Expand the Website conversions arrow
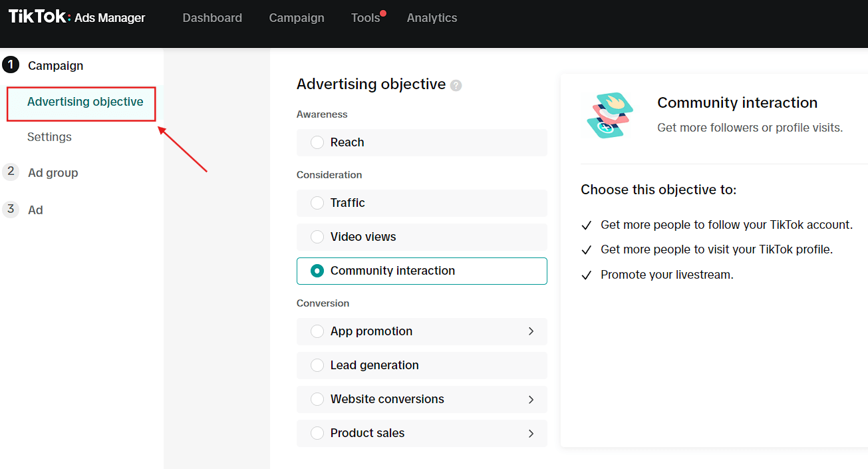Image resolution: width=868 pixels, height=469 pixels. click(x=531, y=399)
